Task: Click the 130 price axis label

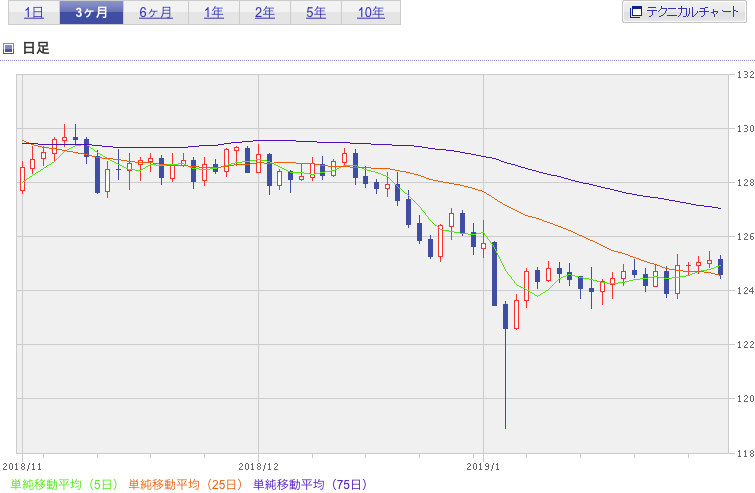Action: pos(745,129)
